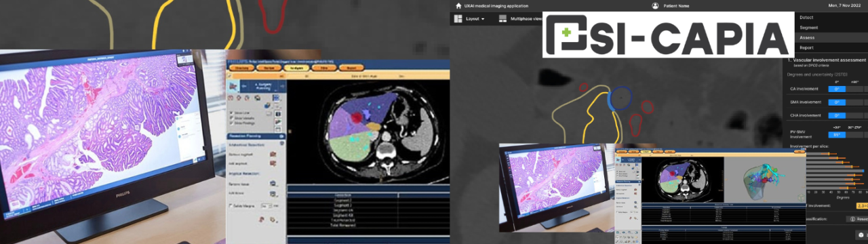The width and height of the screenshot is (868, 244).
Task: Click the orientation cube in 3D liver view
Action: tap(801, 198)
